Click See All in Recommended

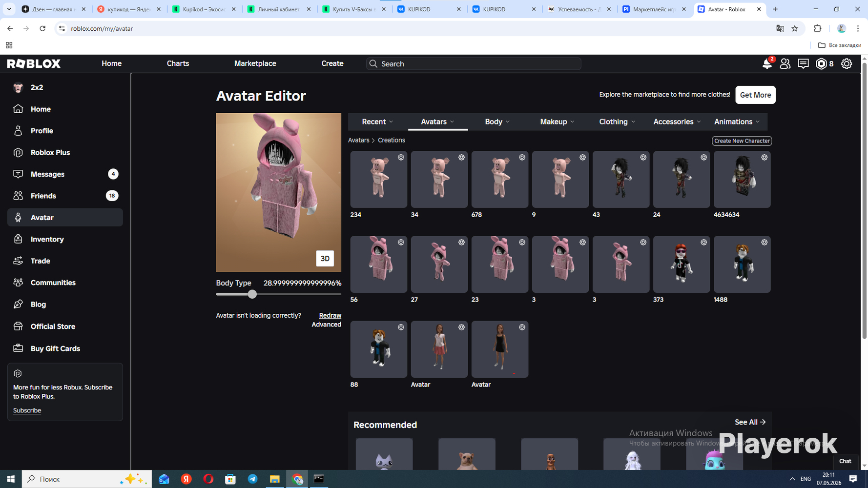click(750, 422)
